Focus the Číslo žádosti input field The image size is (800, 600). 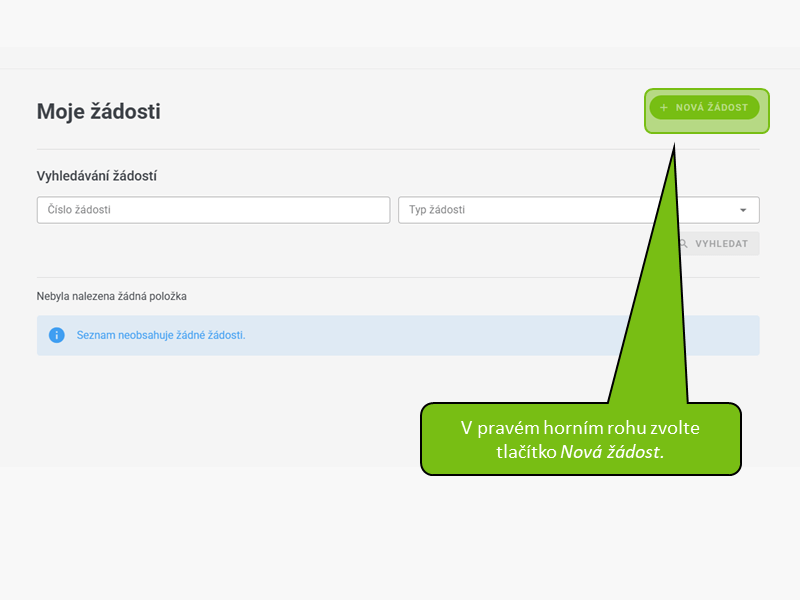pyautogui.click(x=213, y=210)
